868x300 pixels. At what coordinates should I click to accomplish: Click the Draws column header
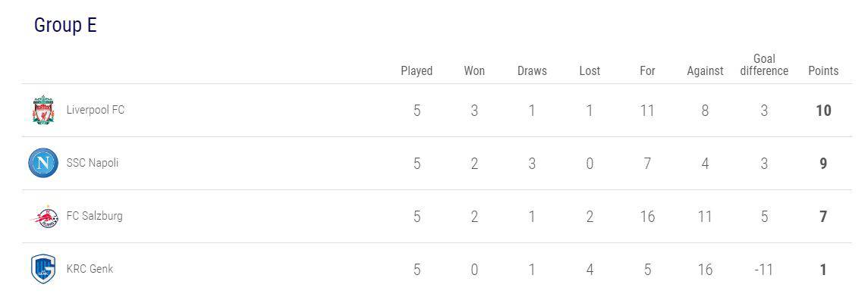point(532,70)
